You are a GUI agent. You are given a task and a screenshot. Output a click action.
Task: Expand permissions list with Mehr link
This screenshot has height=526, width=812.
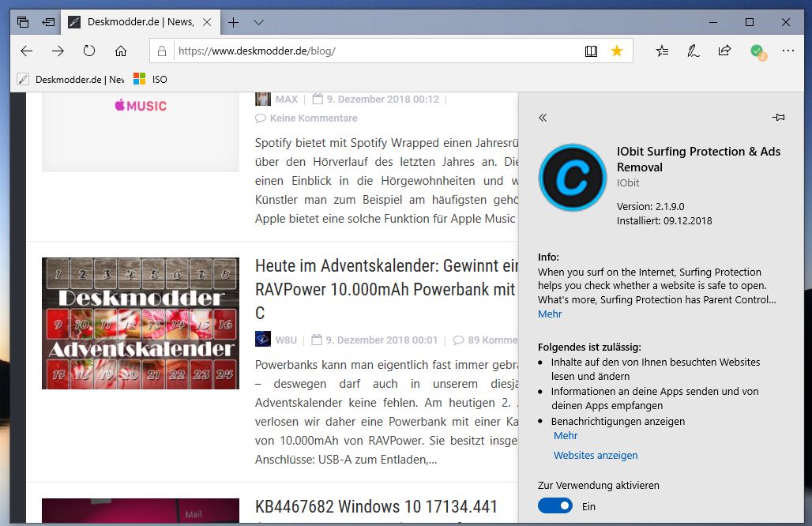coord(566,435)
